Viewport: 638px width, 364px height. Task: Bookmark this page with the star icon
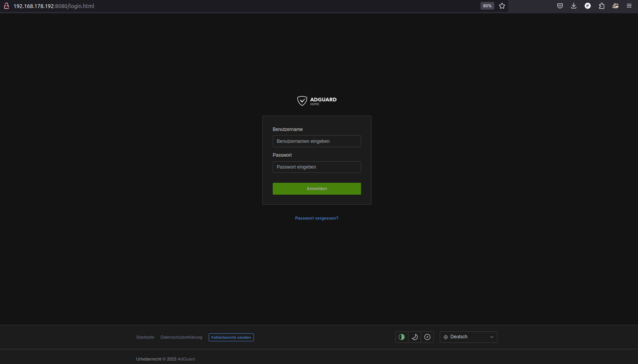tap(502, 6)
